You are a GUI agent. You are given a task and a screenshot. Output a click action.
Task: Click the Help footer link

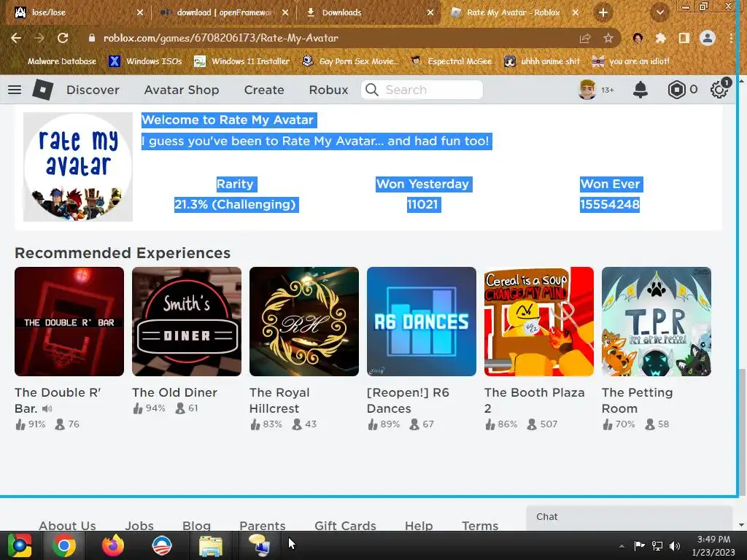click(x=419, y=526)
